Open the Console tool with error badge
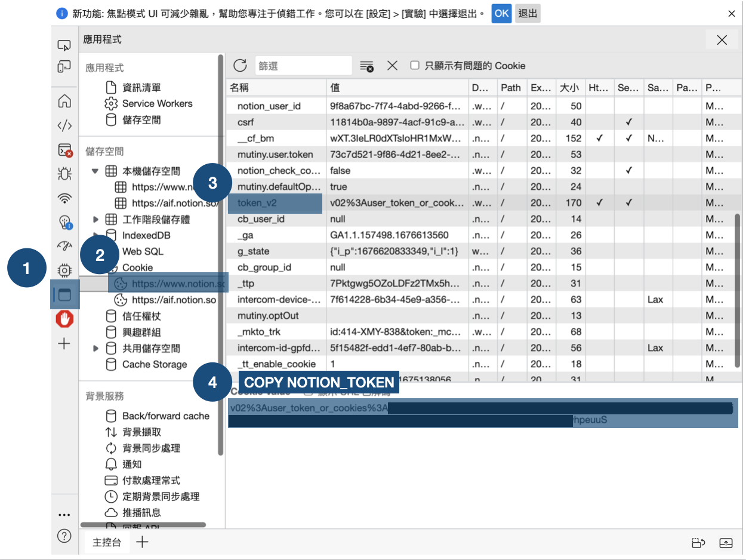This screenshot has width=746, height=560. tap(64, 149)
